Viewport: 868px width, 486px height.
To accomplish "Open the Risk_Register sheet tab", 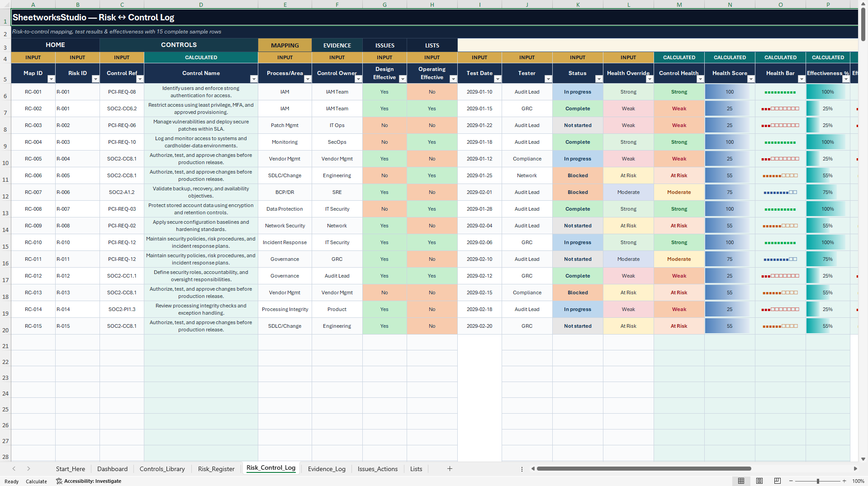I will tap(216, 469).
